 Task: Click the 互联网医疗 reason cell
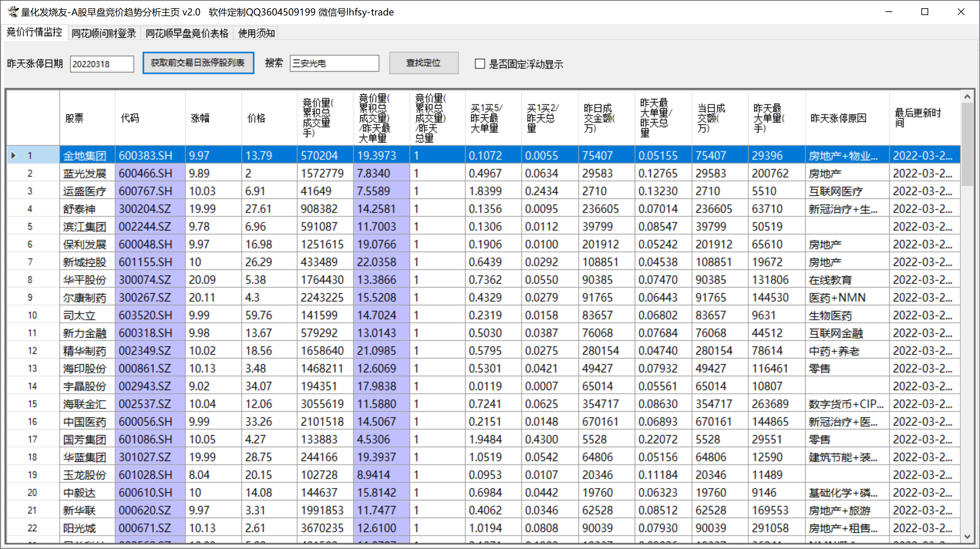pos(847,191)
